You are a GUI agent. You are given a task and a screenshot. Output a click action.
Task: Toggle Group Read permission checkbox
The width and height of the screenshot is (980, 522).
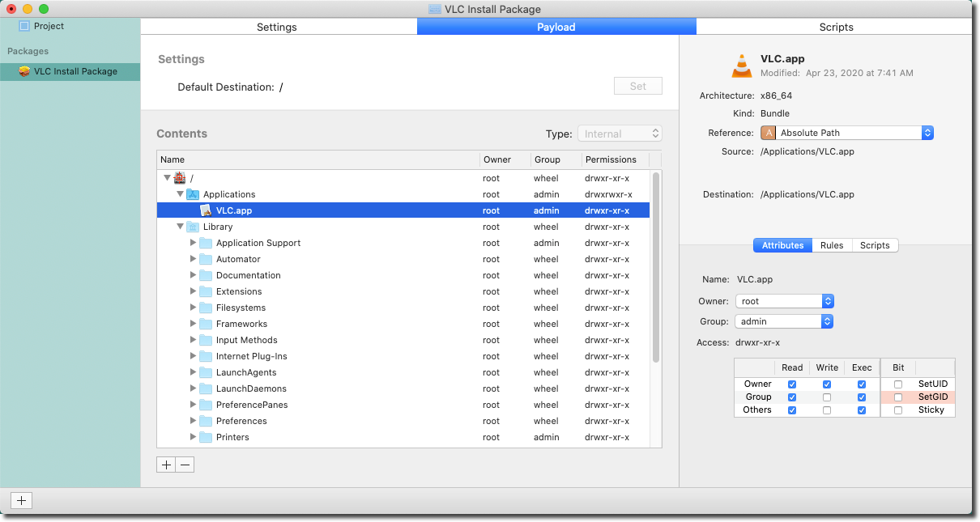(x=792, y=397)
